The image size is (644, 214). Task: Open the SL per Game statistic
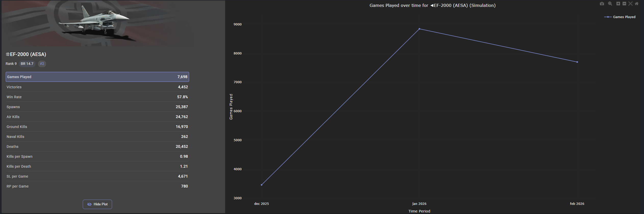tap(97, 176)
